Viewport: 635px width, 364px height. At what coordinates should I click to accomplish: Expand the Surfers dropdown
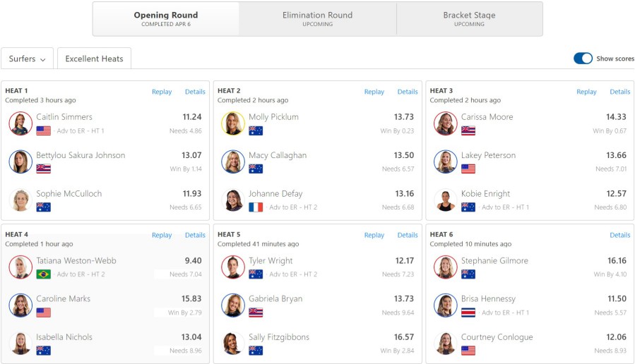click(27, 59)
